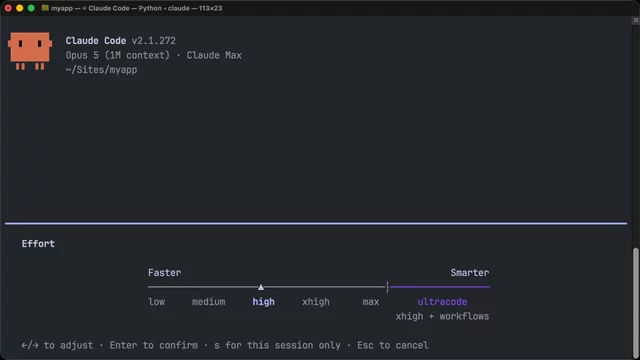Select the high effort level
640x360 pixels.
[x=263, y=302]
